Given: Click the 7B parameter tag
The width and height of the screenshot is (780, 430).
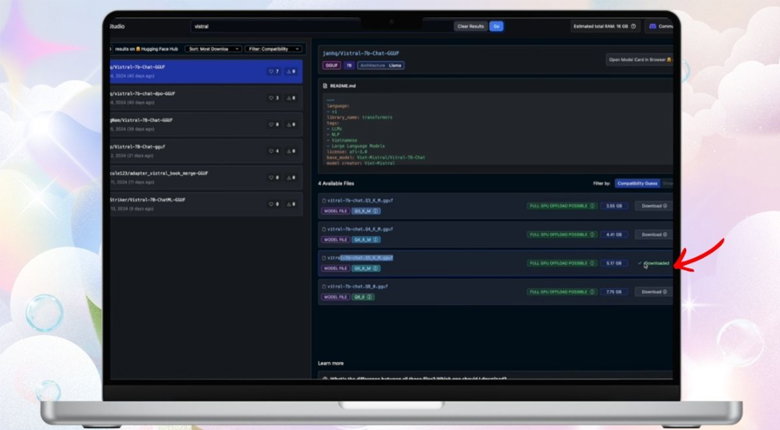Looking at the screenshot, I should pos(349,65).
